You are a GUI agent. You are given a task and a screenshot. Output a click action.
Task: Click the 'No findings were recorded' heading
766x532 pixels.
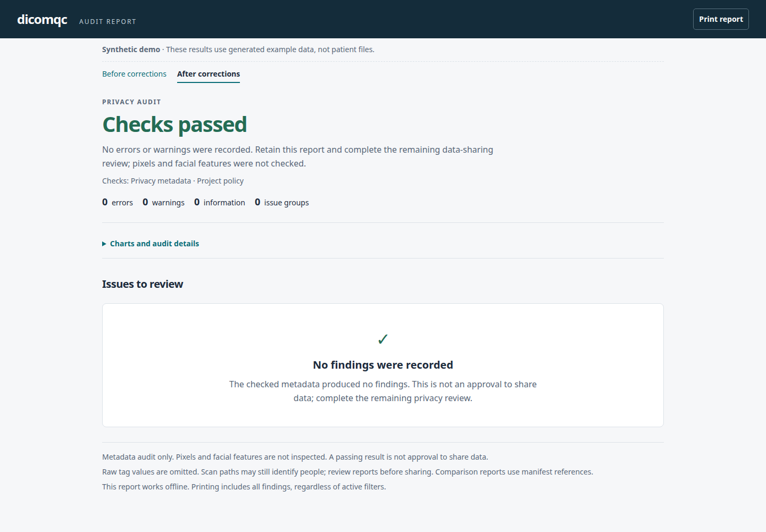383,365
